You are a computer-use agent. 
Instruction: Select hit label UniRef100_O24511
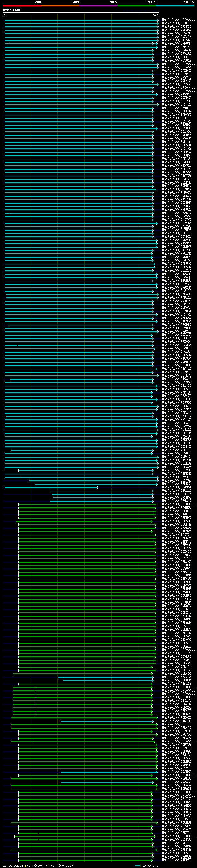tap(177, 108)
